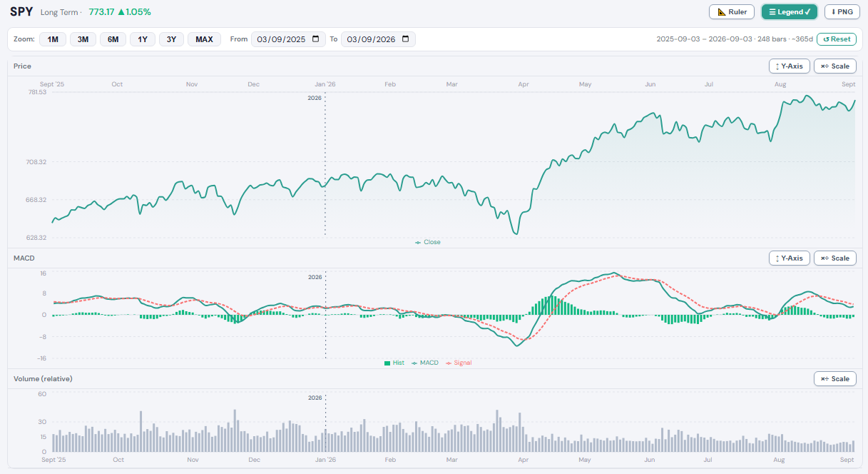Set zoom to 1M
The width and height of the screenshot is (868, 474).
[53, 39]
